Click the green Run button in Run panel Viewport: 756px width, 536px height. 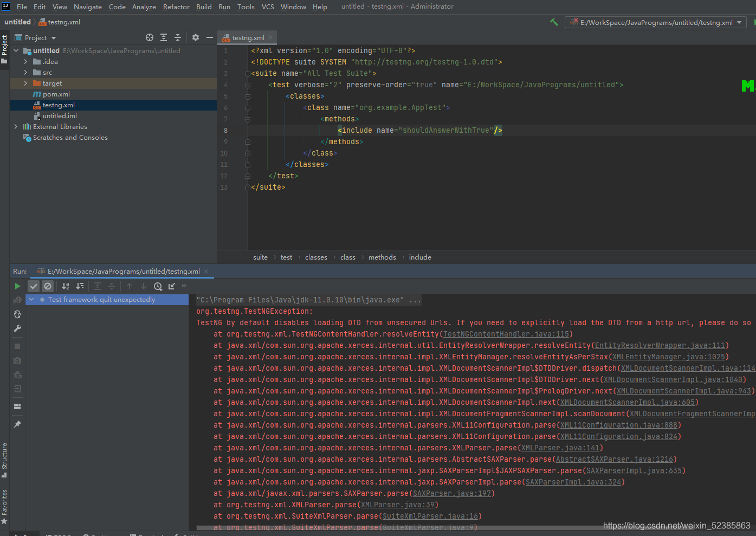click(17, 286)
